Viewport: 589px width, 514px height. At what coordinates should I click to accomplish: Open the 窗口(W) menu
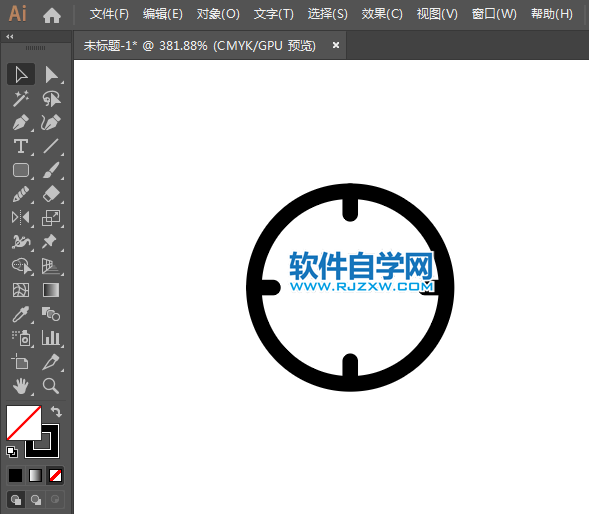(x=494, y=14)
